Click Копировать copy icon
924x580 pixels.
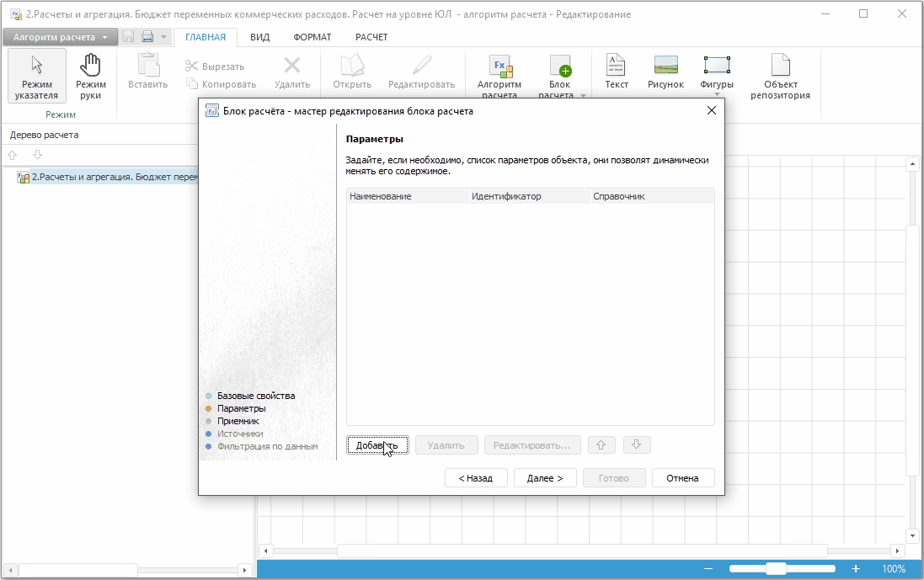pyautogui.click(x=191, y=83)
